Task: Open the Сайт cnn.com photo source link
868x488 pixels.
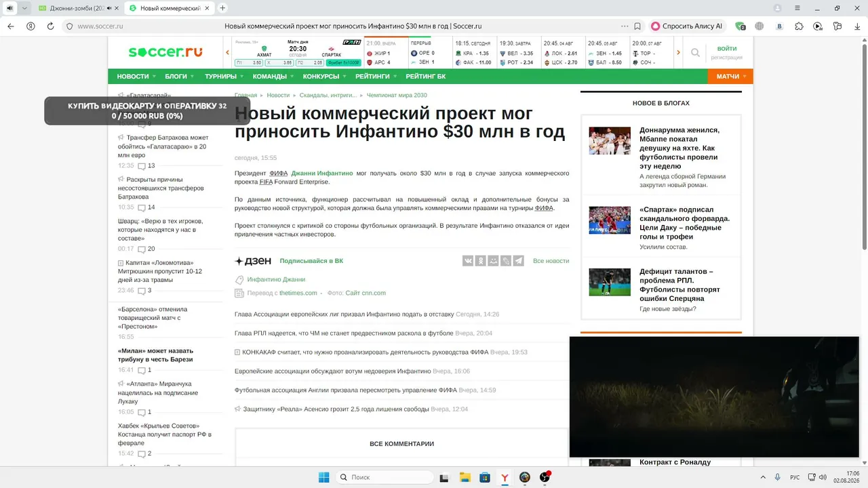Action: [366, 293]
